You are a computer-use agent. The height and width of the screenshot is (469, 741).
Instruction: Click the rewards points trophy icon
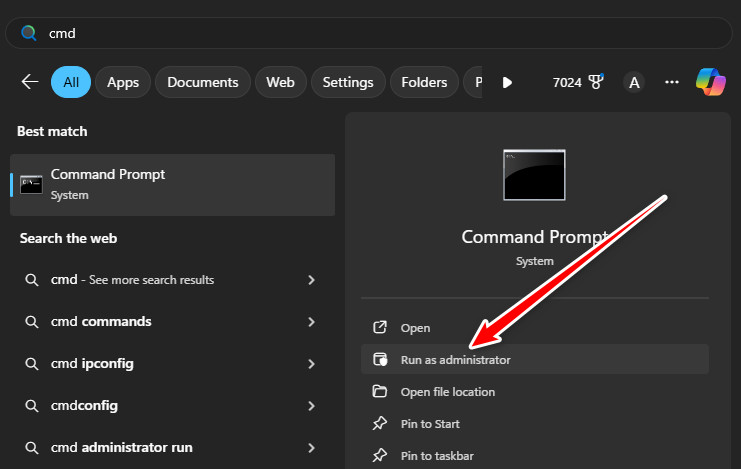[x=597, y=82]
